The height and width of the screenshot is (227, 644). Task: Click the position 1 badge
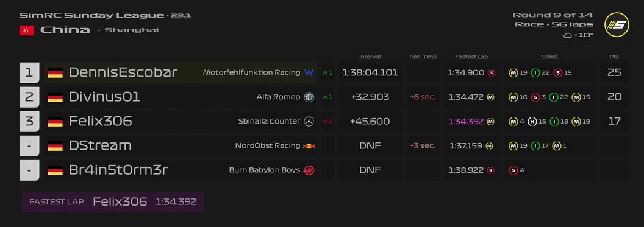click(29, 73)
